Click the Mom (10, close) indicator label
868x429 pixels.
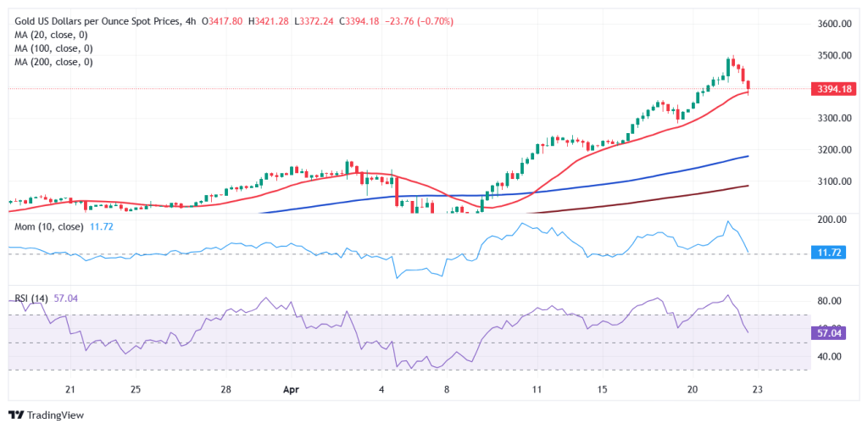[x=49, y=227]
